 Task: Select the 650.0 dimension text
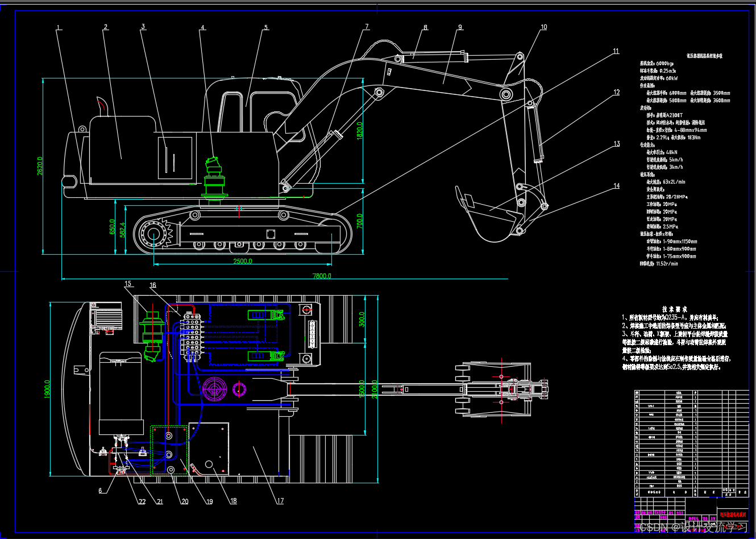[x=112, y=227]
